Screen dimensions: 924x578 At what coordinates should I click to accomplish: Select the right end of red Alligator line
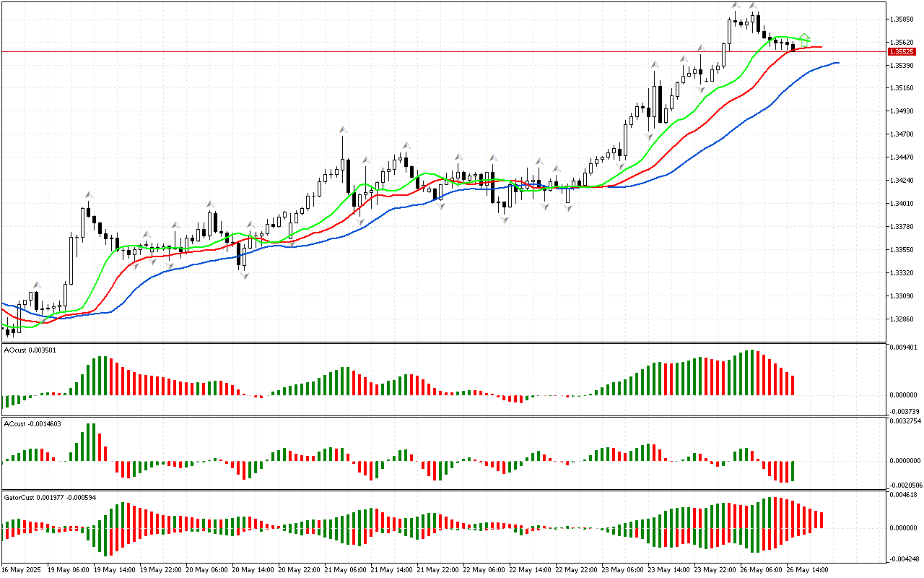820,47
